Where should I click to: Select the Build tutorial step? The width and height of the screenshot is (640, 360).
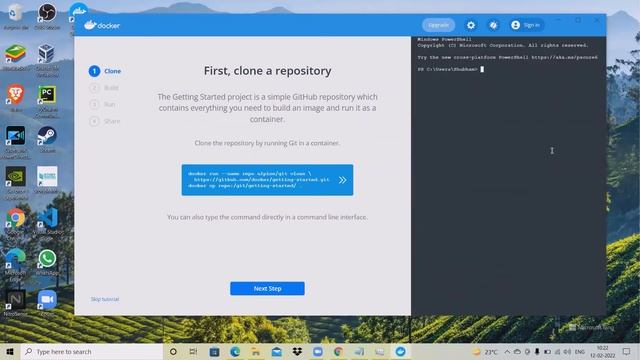tap(104, 88)
